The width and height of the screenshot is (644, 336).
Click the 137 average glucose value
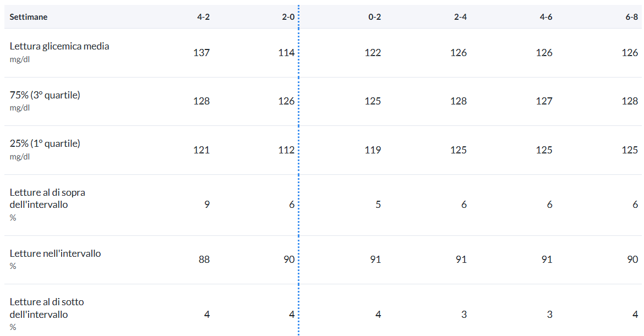pos(201,52)
